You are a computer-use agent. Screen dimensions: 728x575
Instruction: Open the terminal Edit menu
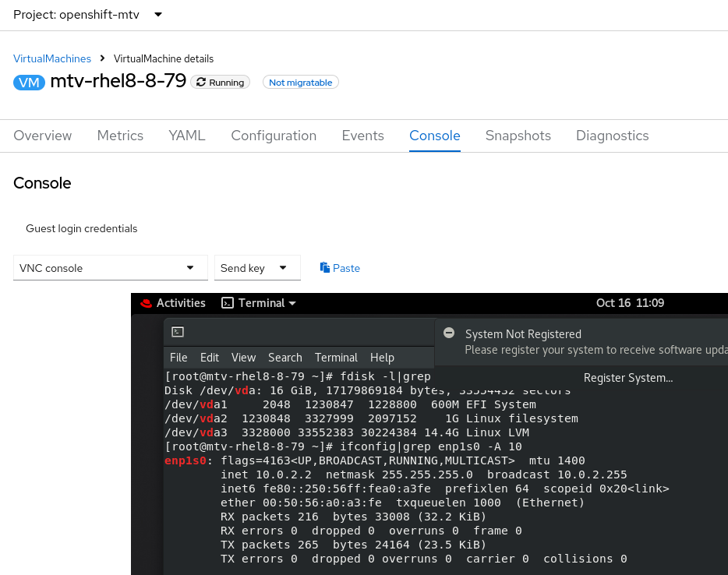click(210, 358)
